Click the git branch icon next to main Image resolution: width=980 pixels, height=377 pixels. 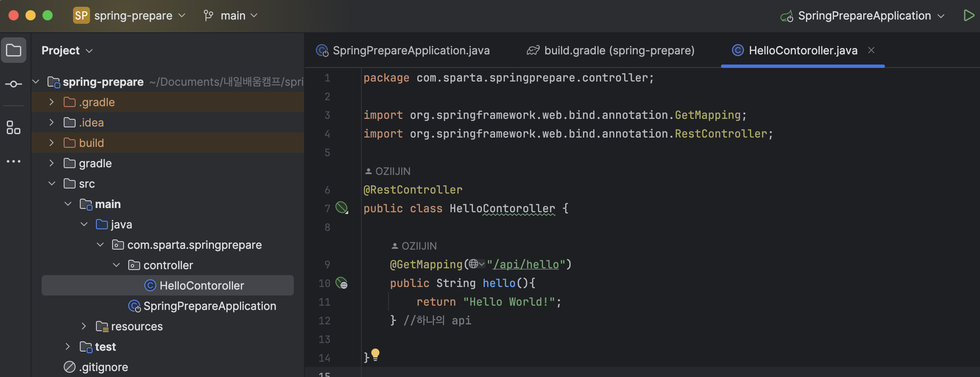click(x=208, y=16)
